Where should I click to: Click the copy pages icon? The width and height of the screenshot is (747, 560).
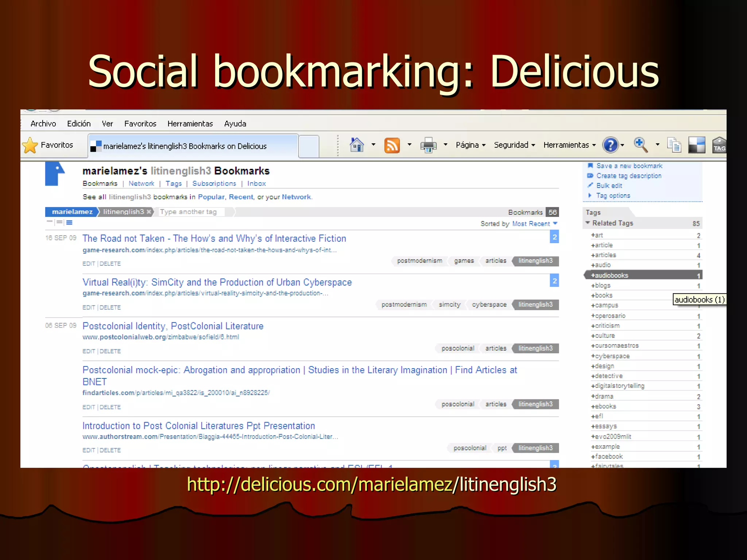click(x=674, y=145)
